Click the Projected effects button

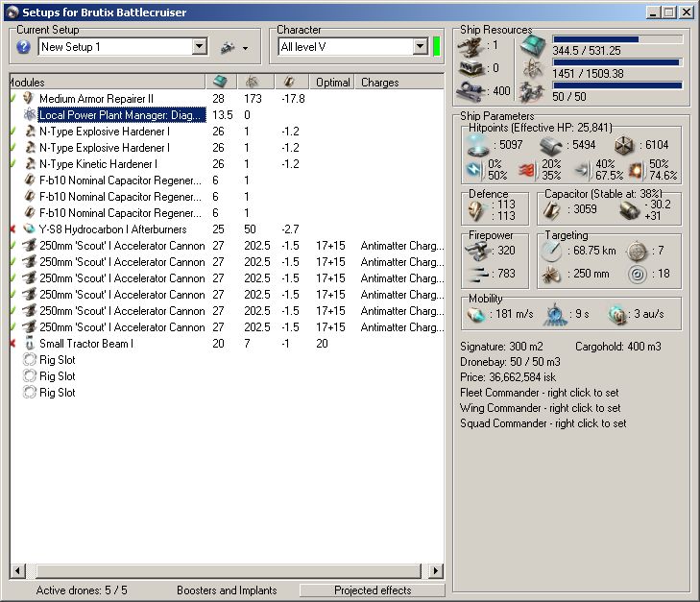tap(372, 590)
